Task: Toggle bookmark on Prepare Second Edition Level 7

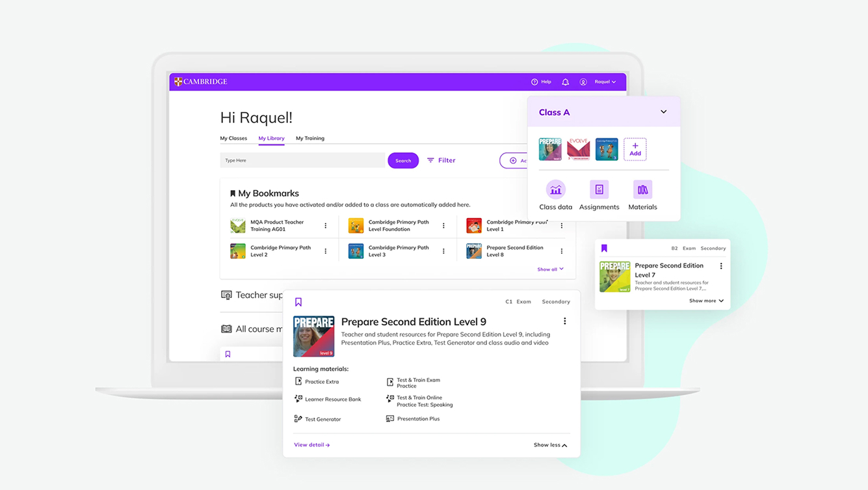Action: (604, 248)
